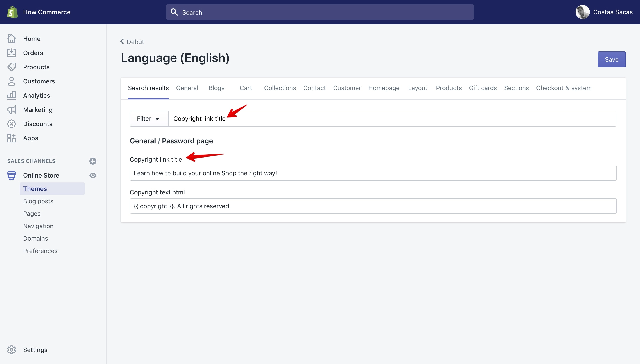Click Costas Sacas avatar photo

point(582,12)
